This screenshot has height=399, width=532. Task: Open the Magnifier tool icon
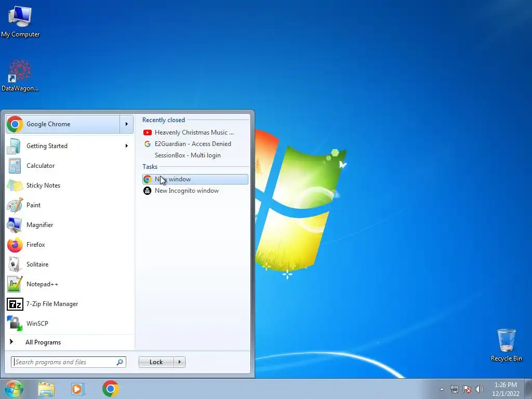click(15, 224)
